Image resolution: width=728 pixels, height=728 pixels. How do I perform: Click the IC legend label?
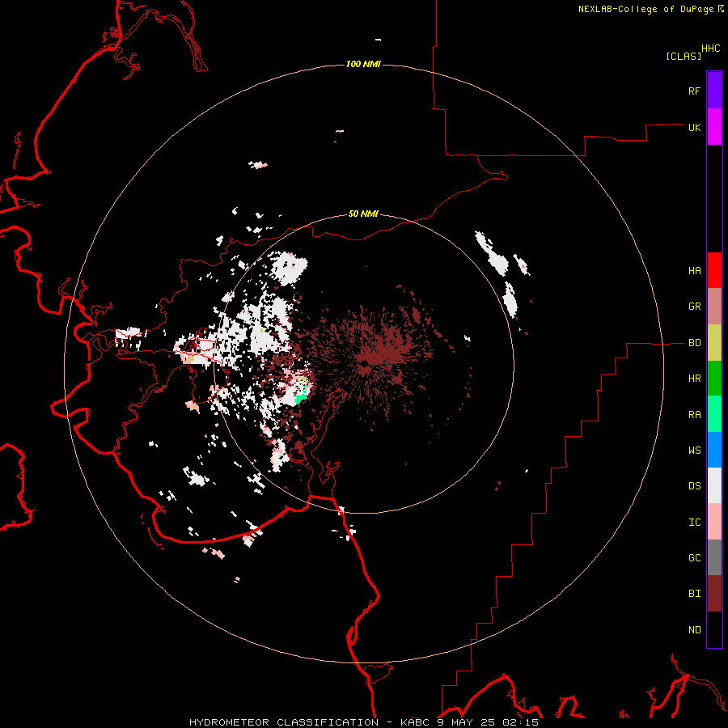(x=694, y=523)
